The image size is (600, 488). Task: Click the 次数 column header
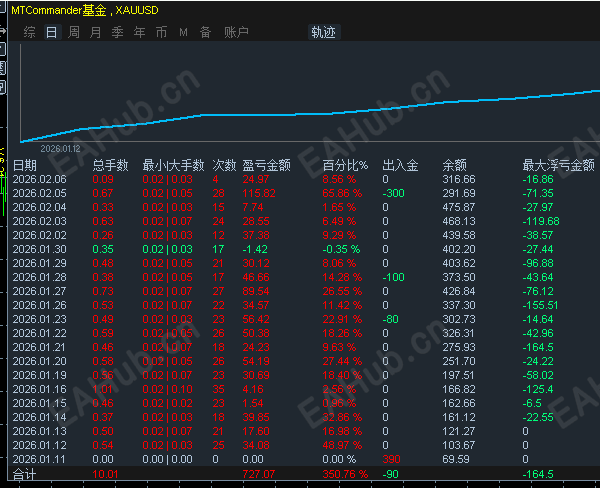(x=224, y=165)
